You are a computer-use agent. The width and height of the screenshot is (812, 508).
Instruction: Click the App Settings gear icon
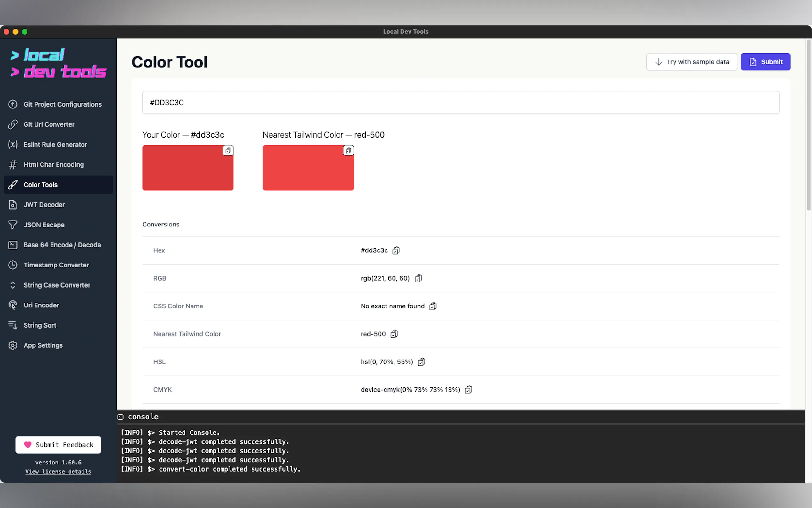13,345
